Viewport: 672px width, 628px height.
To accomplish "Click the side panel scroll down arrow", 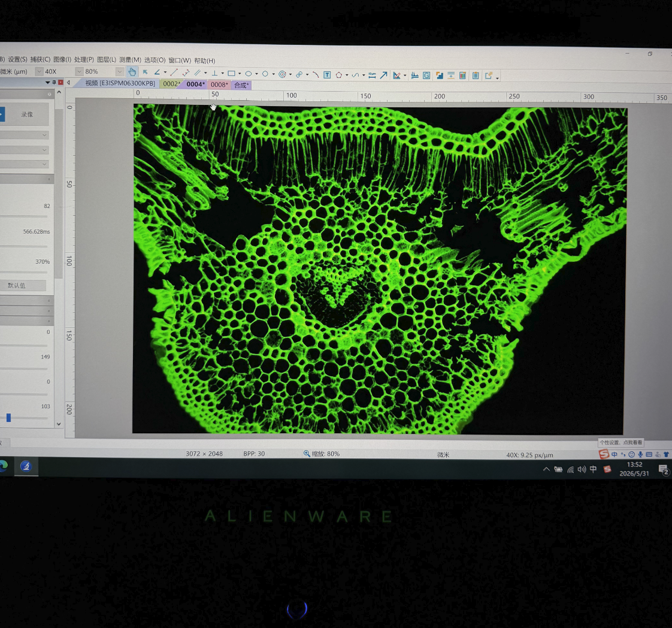I will [59, 424].
